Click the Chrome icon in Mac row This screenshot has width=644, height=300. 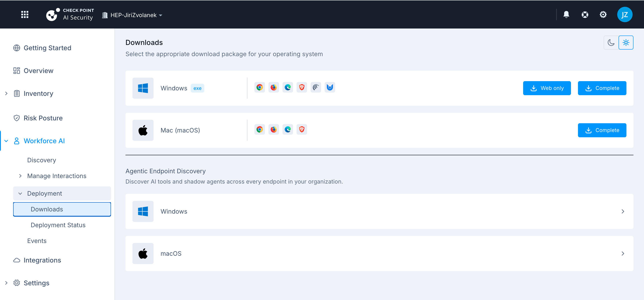[x=259, y=130]
